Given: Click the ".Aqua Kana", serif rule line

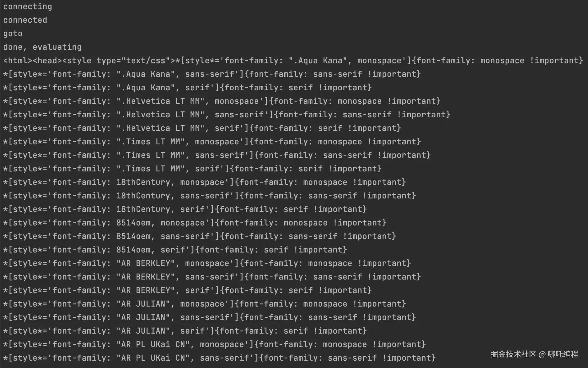Looking at the screenshot, I should coord(187,88).
